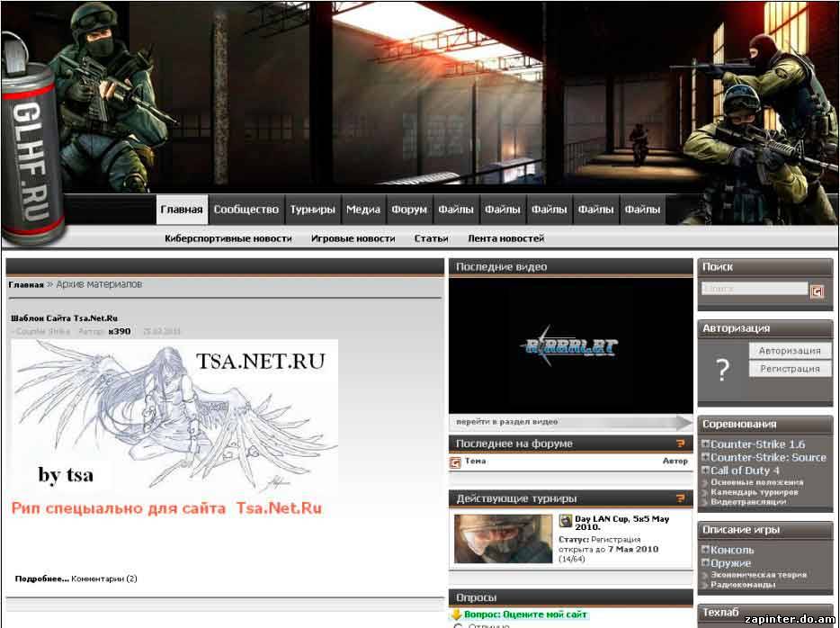
Task: Click the yellow arrow icon in Опросы
Action: (457, 615)
